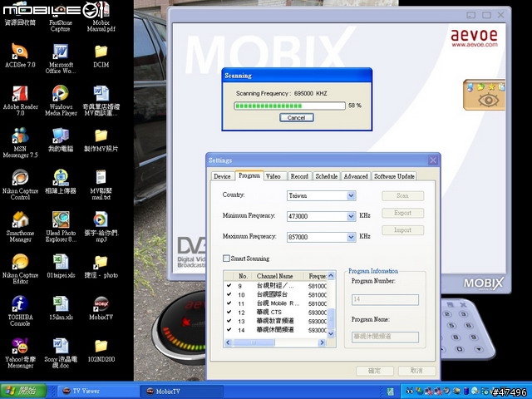The width and height of the screenshot is (532, 399).
Task: Click the channel list horizontal scrollbar thumb
Action: point(254,342)
